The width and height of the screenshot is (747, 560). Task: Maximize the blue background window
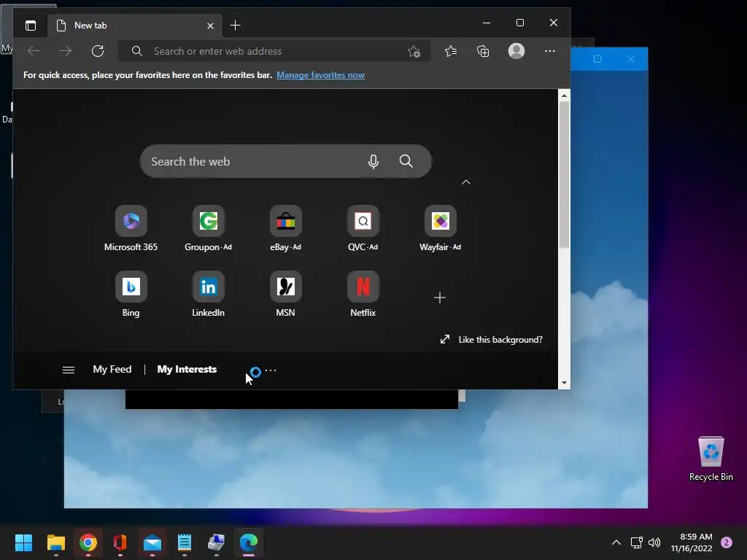597,59
